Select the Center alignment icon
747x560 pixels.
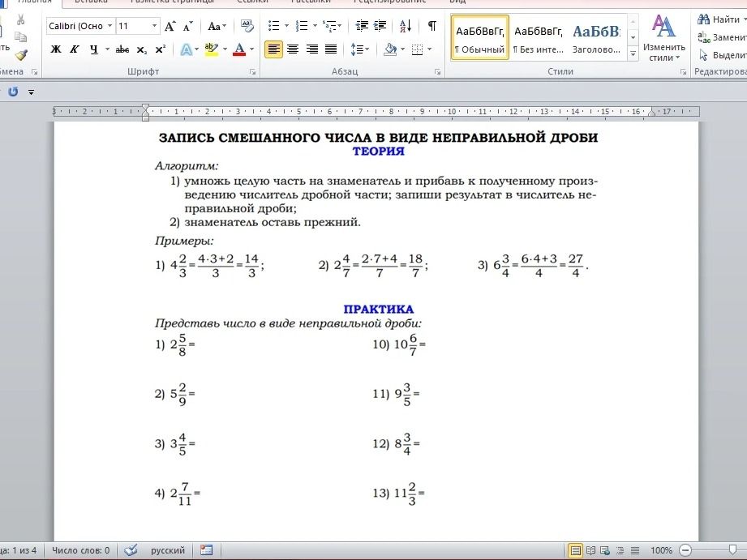coord(293,49)
